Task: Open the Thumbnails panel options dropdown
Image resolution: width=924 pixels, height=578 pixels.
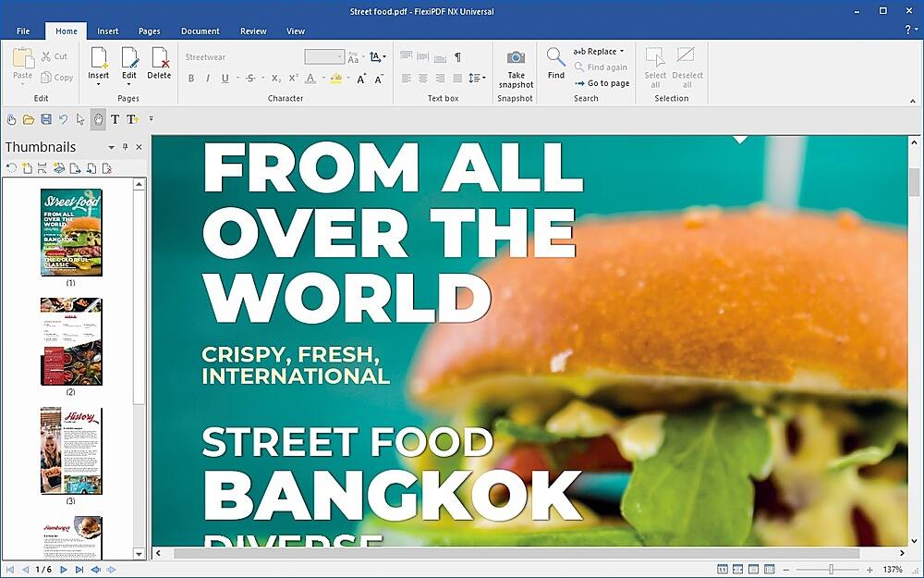Action: coord(111,147)
